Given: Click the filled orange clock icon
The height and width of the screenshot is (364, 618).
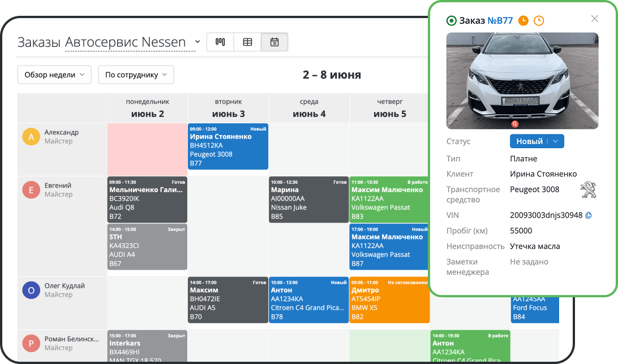Looking at the screenshot, I should 523,20.
